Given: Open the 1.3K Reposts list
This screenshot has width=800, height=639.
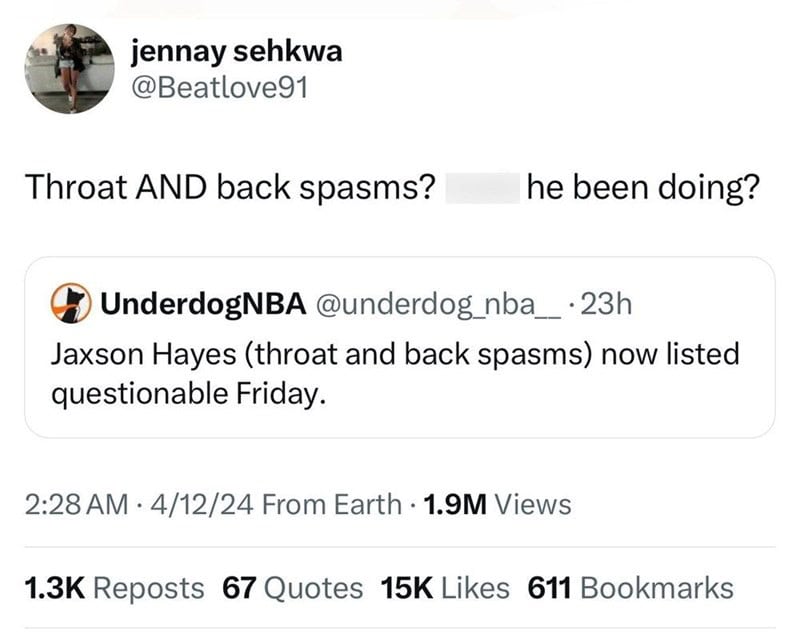Looking at the screenshot, I should coord(114,588).
